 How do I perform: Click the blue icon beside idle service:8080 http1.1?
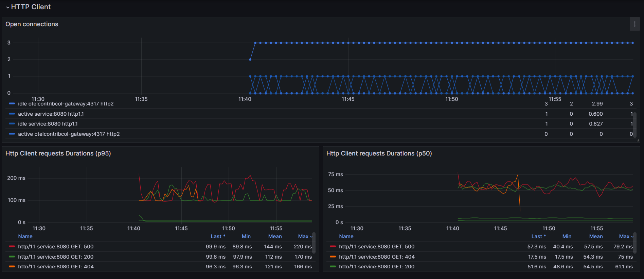click(12, 124)
